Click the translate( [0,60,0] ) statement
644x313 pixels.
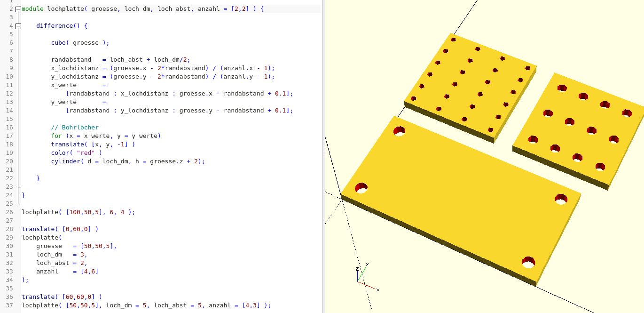(60, 229)
